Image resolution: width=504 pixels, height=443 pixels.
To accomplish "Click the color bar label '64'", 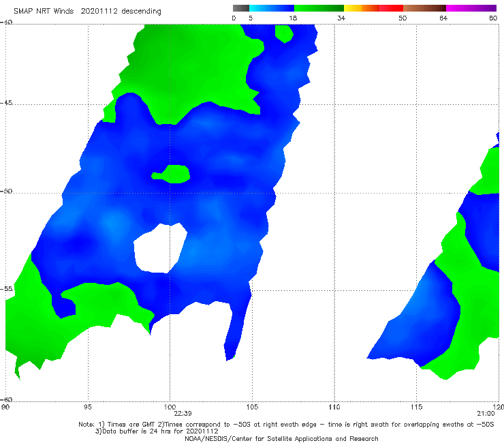I will 443,18.
